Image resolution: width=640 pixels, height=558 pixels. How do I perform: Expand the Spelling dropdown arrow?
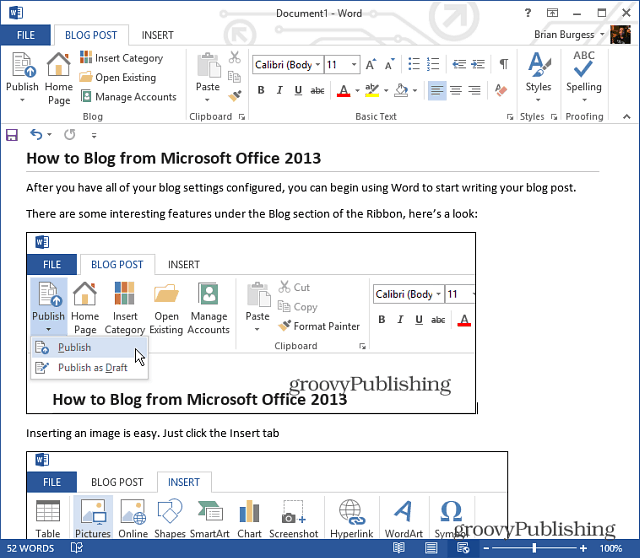pos(584,100)
